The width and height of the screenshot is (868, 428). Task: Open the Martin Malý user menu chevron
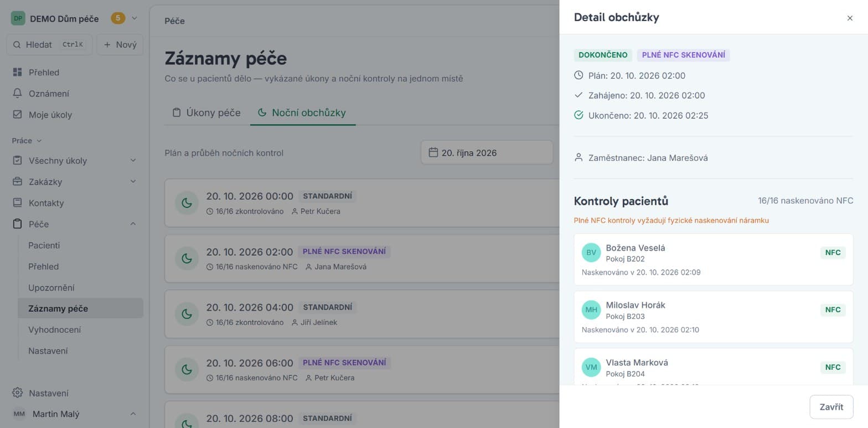coord(133,414)
